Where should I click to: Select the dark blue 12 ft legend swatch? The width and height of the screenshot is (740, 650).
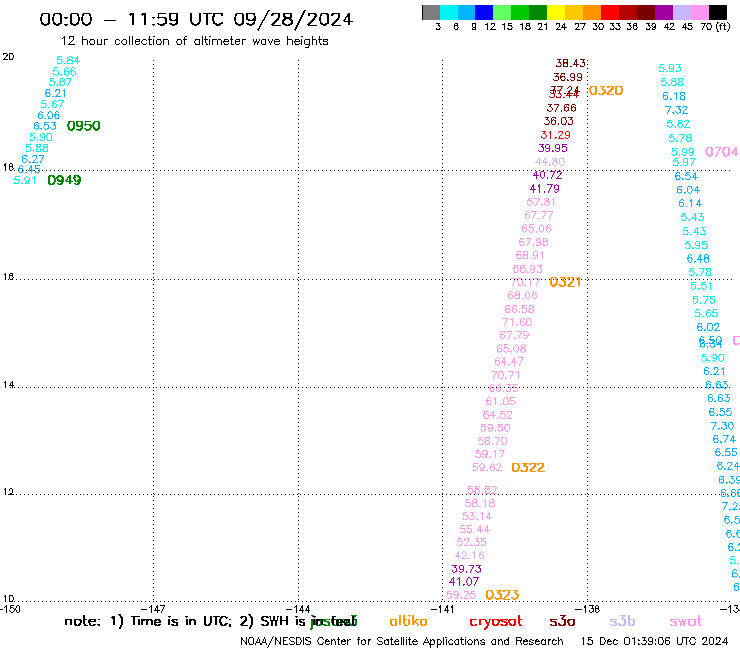[484, 12]
